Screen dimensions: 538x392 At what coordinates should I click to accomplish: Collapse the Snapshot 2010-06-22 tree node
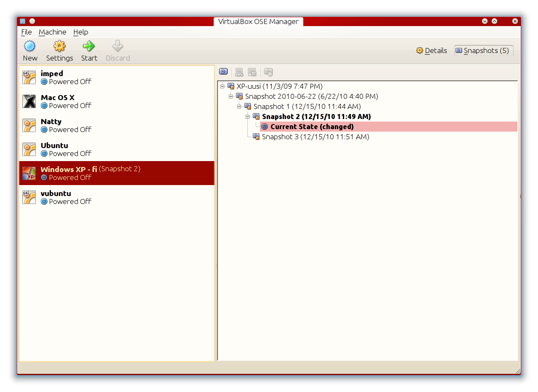tap(231, 96)
